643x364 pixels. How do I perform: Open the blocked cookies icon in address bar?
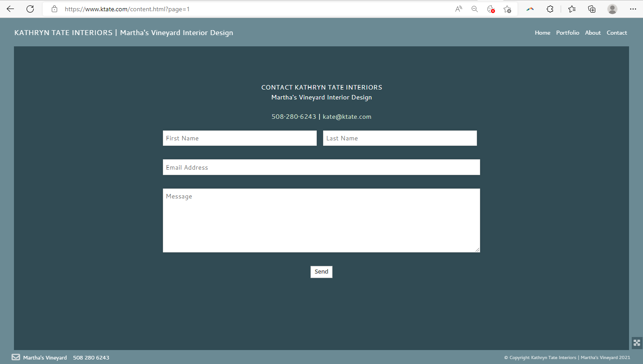click(491, 9)
